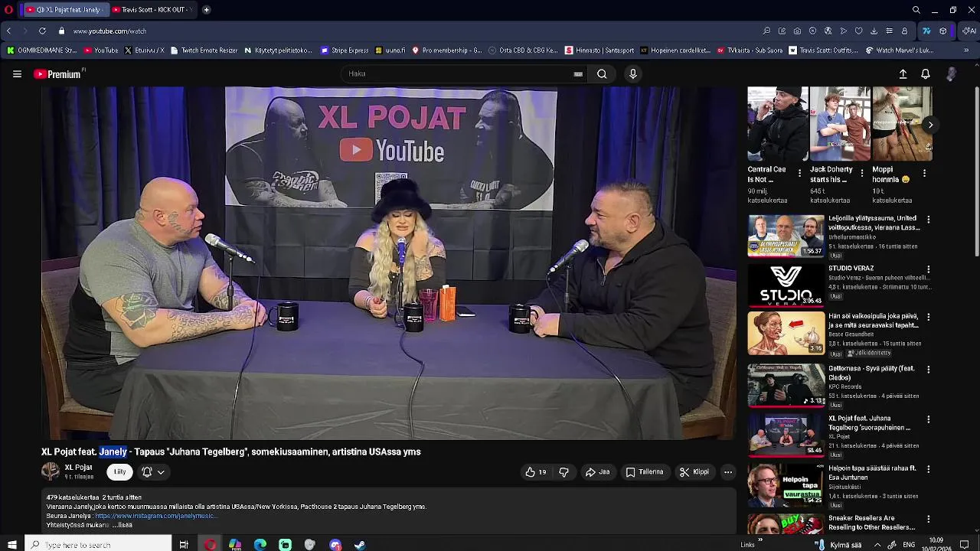Click the heart icon in the address bar
The width and height of the screenshot is (980, 551).
(858, 31)
